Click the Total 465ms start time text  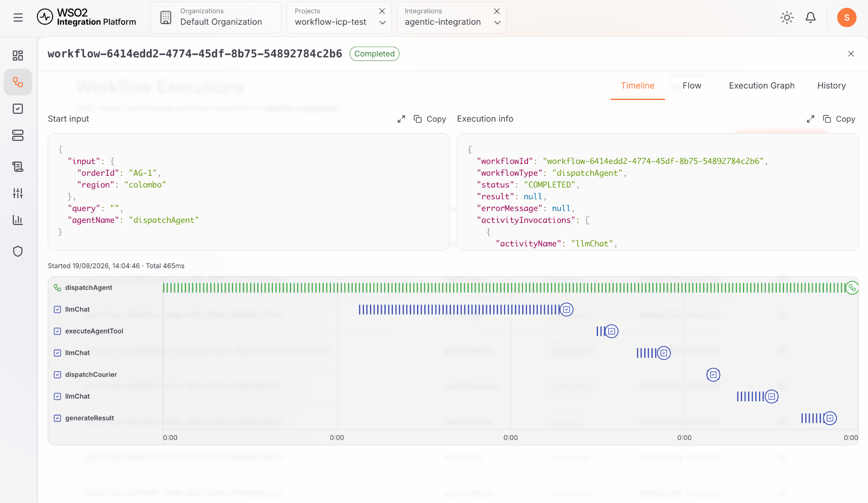116,266
